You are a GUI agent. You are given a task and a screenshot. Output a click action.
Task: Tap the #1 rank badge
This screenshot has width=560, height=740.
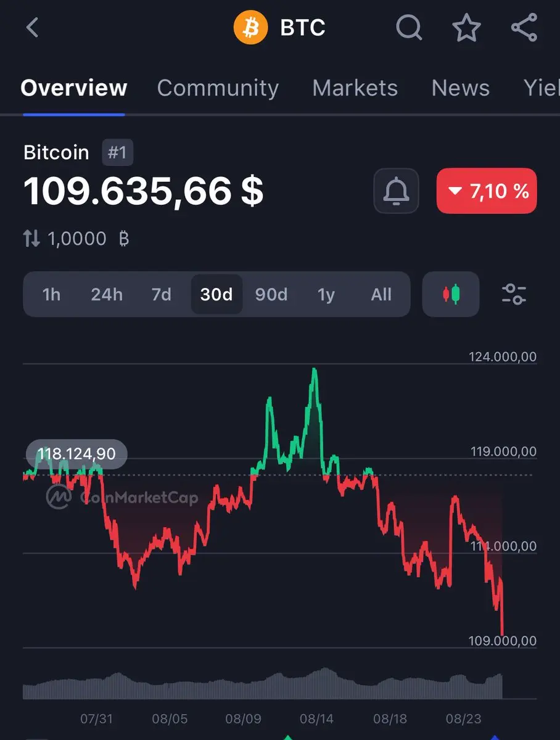[117, 152]
